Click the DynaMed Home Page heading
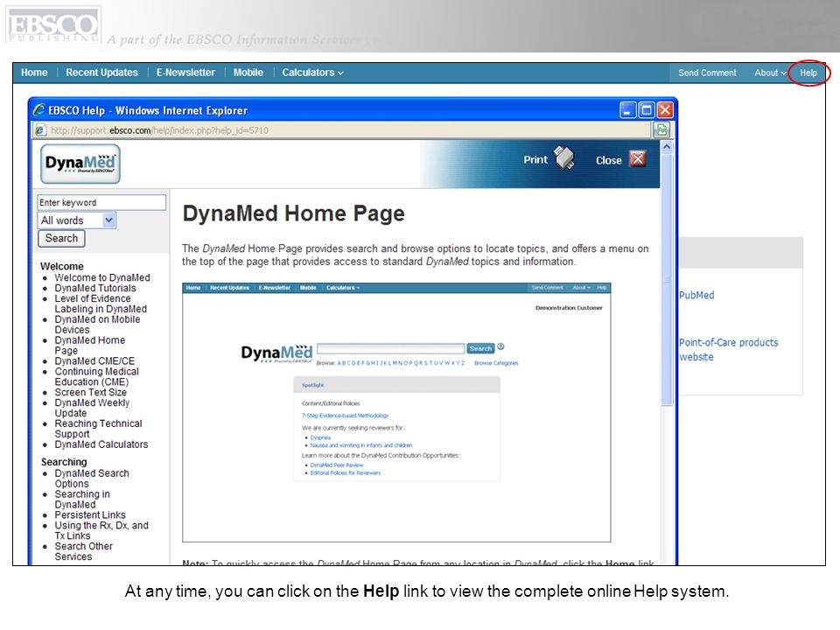840x630 pixels. point(294,213)
